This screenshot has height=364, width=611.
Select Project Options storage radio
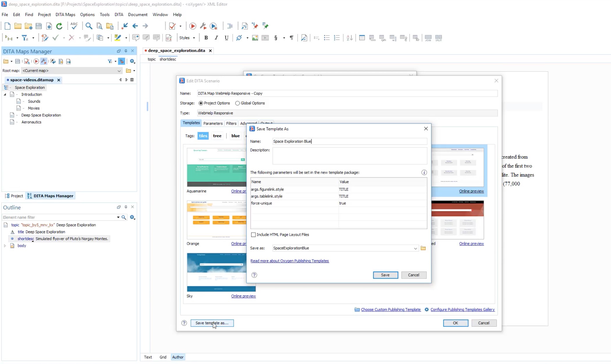coord(201,103)
